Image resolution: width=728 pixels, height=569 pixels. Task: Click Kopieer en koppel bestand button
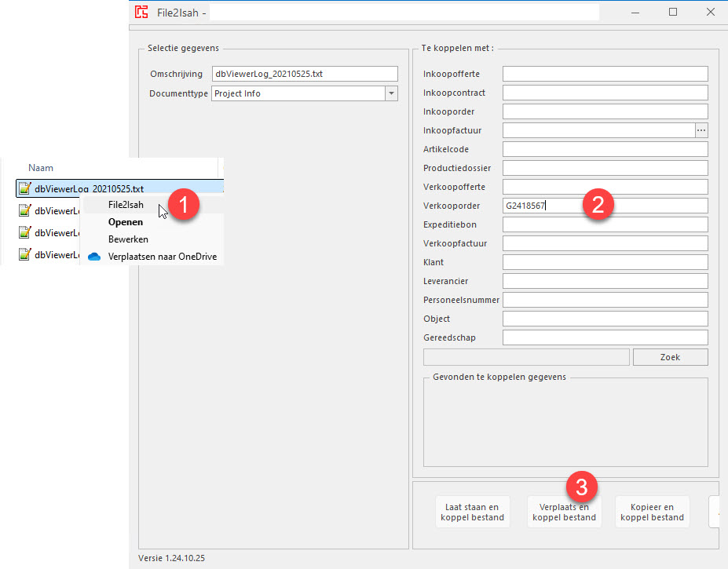[x=652, y=512]
